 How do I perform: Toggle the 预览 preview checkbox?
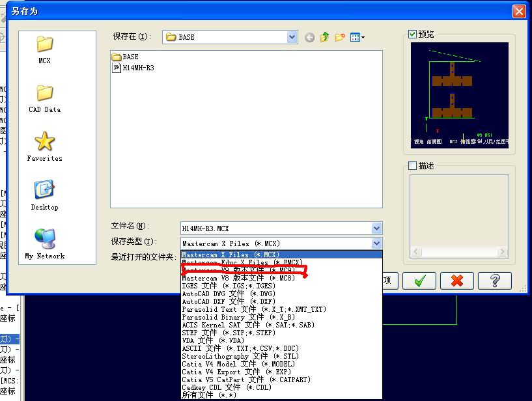[412, 34]
